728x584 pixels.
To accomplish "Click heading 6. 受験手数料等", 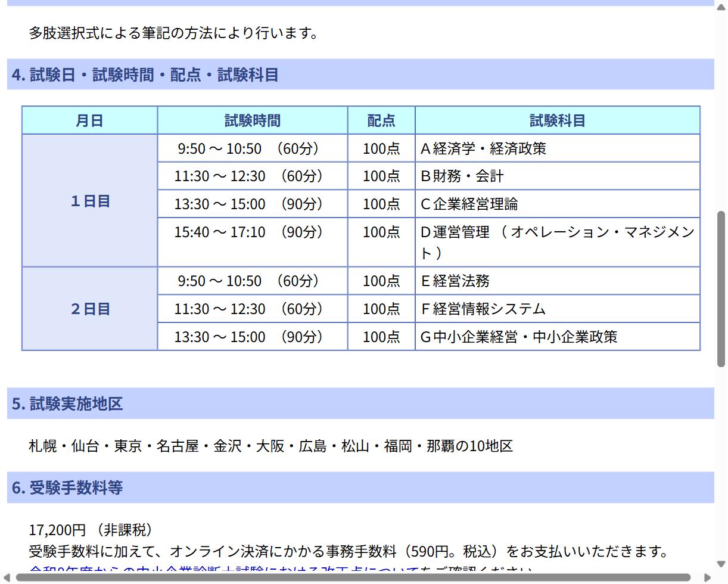I will (x=360, y=487).
